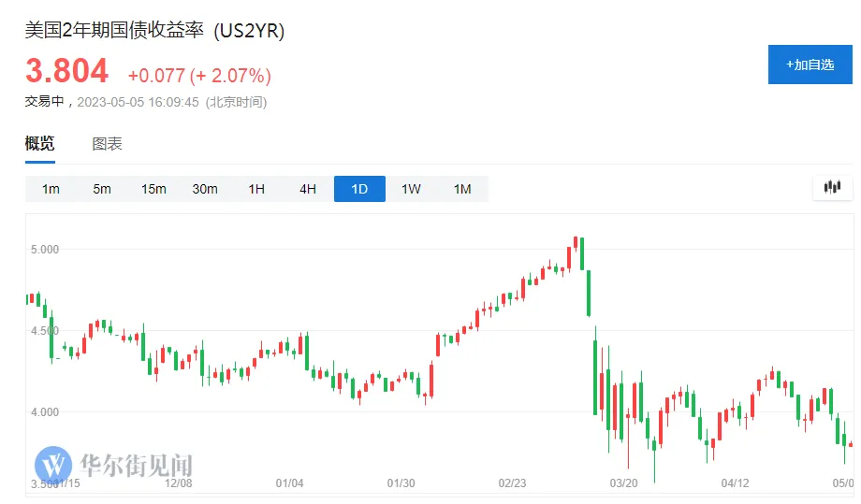Switch to the 概览 tab

tap(40, 144)
